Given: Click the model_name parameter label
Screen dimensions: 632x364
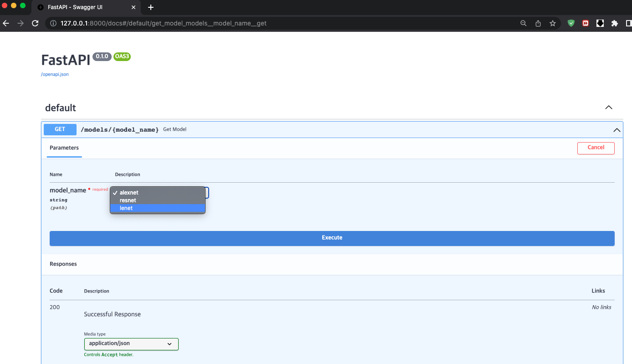Looking at the screenshot, I should [68, 190].
